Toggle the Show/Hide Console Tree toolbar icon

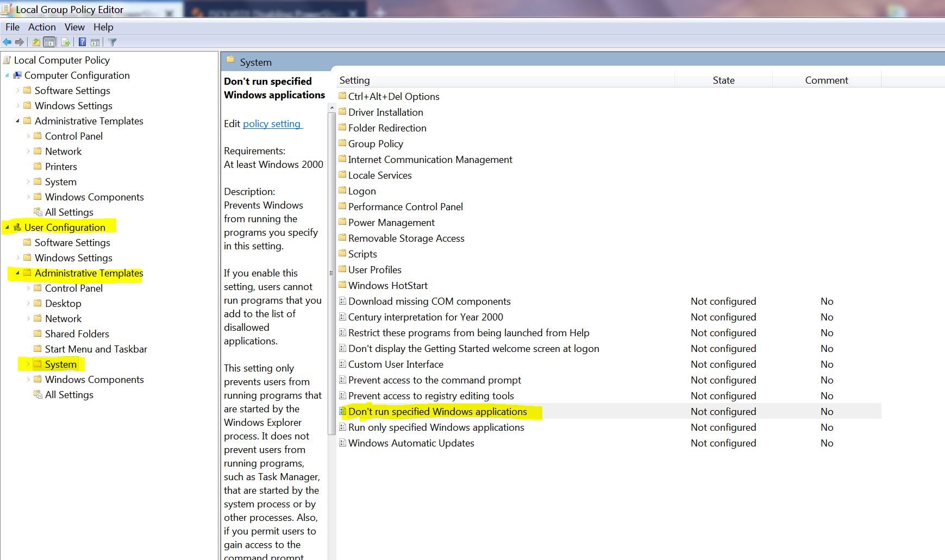click(49, 42)
